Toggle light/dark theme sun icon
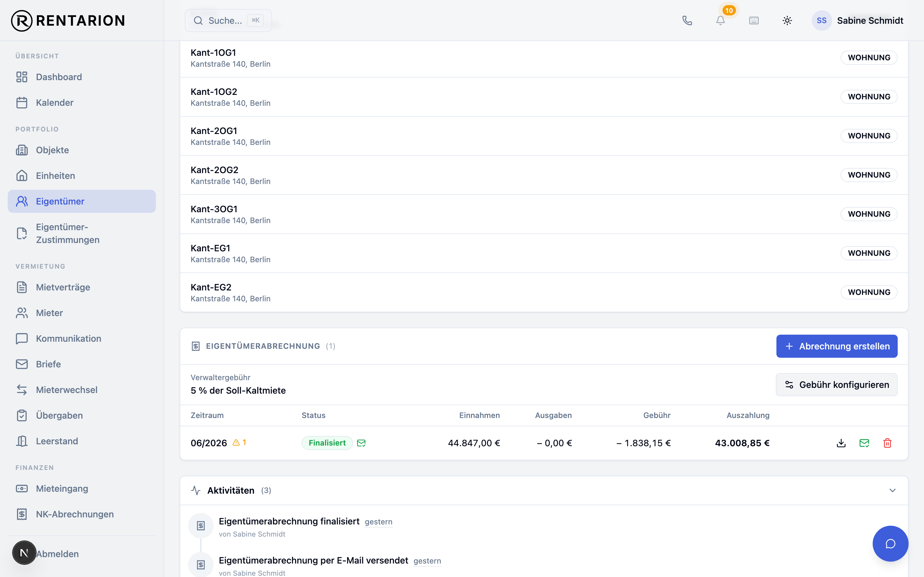Viewport: 924px width, 577px height. pos(787,21)
